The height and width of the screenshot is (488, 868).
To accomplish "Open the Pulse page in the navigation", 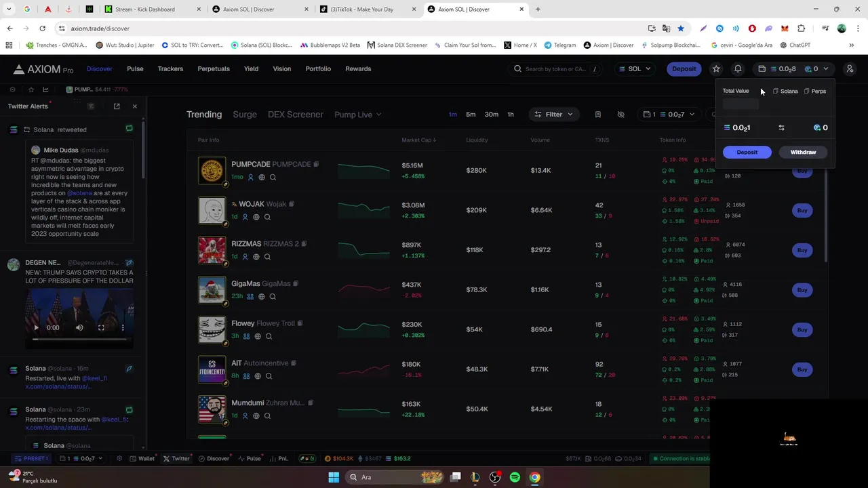I will coord(135,68).
